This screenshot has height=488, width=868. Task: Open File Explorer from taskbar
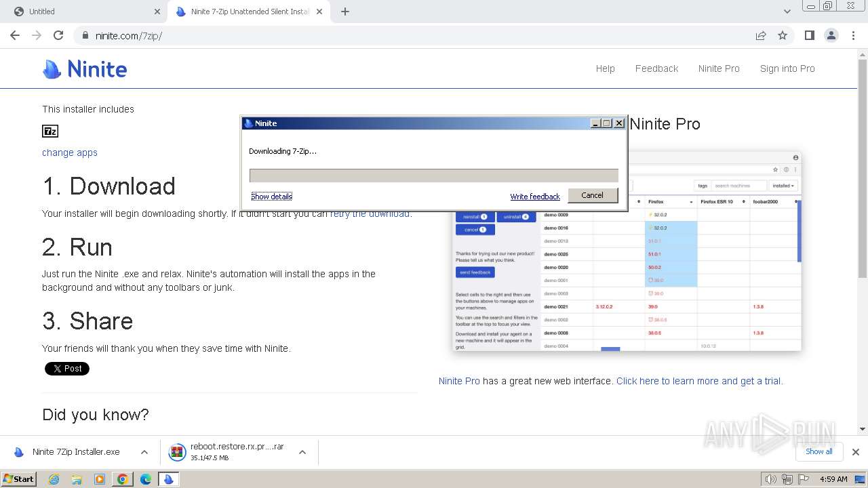pyautogui.click(x=77, y=479)
